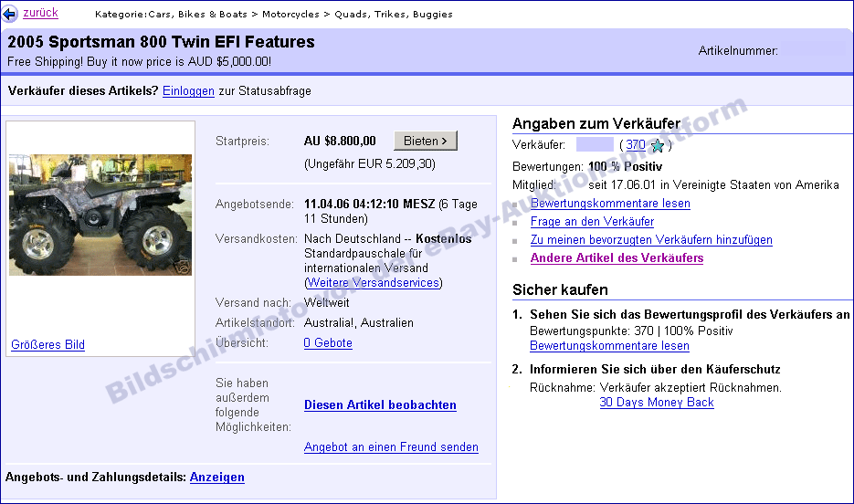Click the title '2005 Sportsman 800 Twin EFI Features'

click(162, 42)
